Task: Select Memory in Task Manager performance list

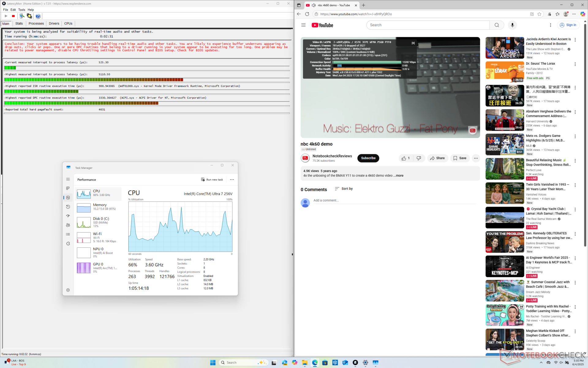Action: pos(98,207)
